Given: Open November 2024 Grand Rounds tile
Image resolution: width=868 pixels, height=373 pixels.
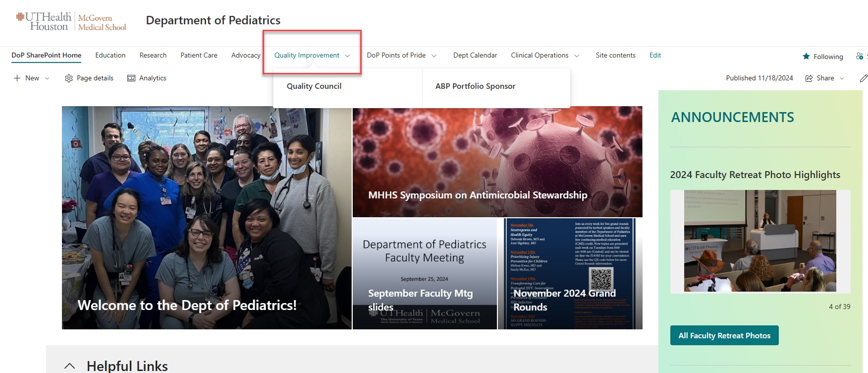Looking at the screenshot, I should click(x=570, y=274).
